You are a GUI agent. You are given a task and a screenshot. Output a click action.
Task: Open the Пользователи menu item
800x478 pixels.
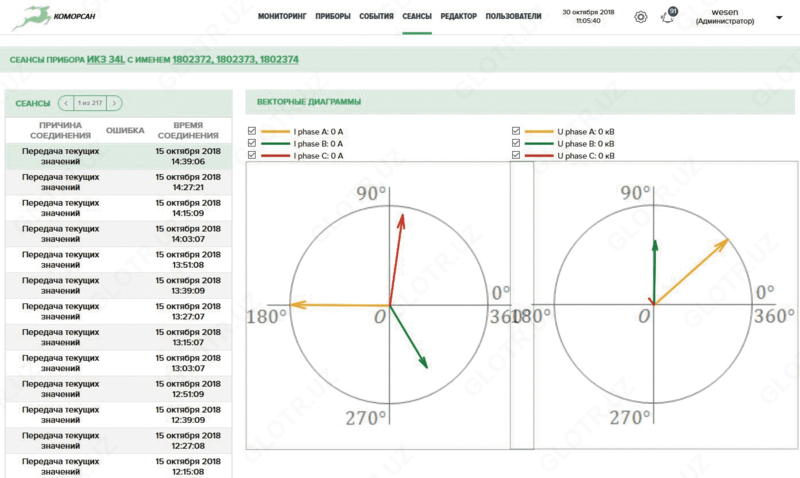point(513,17)
